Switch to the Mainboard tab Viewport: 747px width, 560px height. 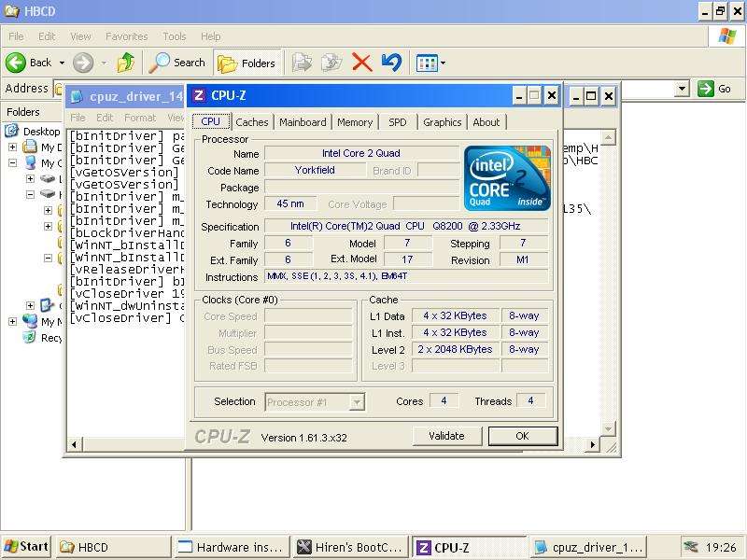point(303,122)
